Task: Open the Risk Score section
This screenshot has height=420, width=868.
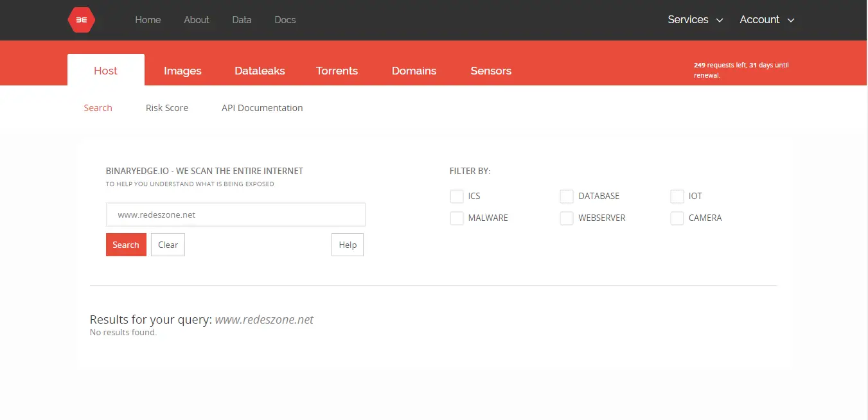Action: tap(167, 108)
